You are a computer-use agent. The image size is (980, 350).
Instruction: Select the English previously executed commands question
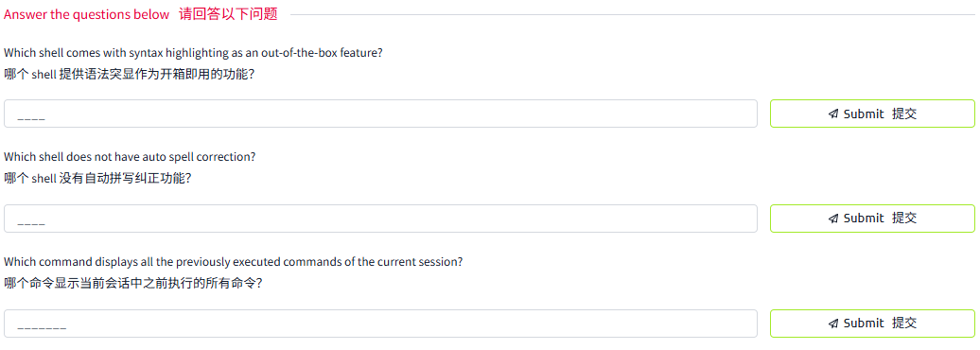point(233,261)
